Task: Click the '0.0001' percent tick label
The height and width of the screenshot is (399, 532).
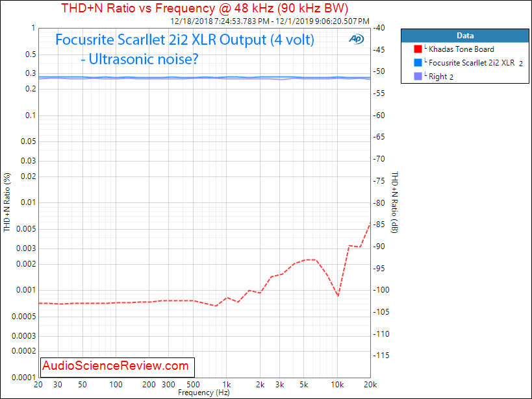Action: 24,378
